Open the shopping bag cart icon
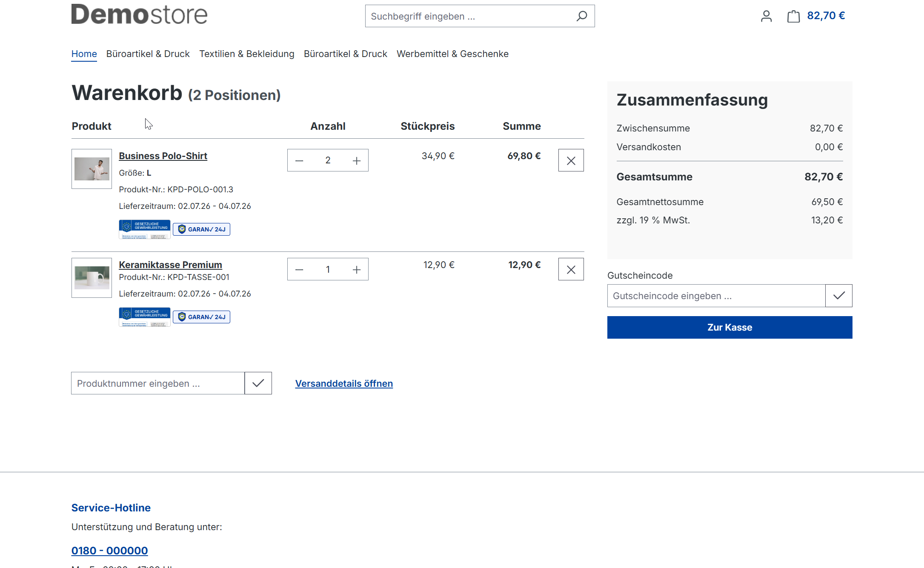The image size is (924, 568). (793, 16)
